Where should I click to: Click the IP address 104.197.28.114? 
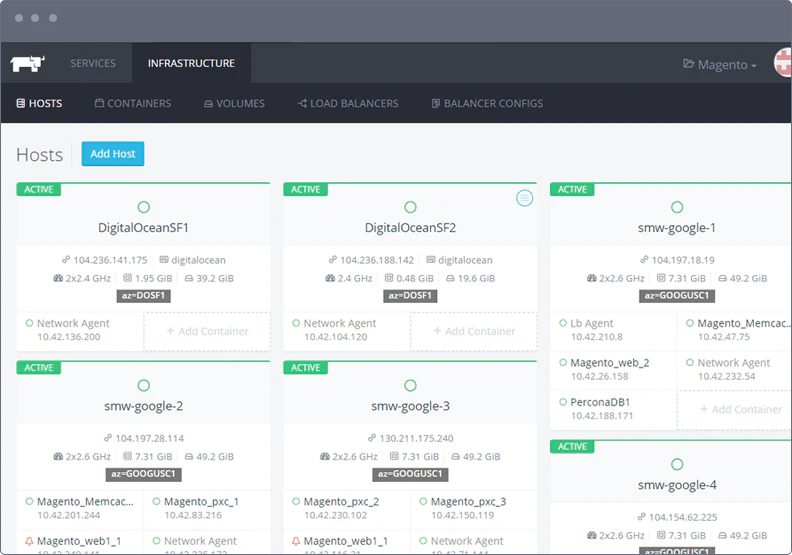[x=150, y=438]
